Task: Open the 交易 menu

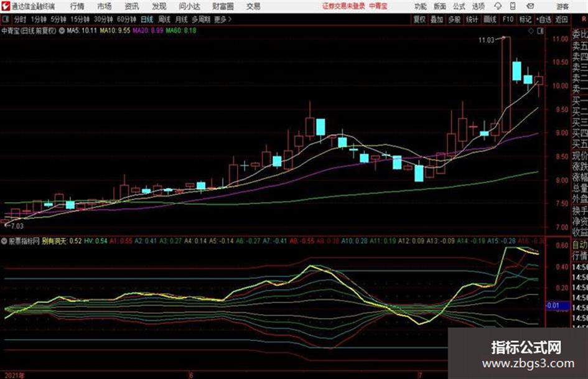Action: (x=253, y=6)
